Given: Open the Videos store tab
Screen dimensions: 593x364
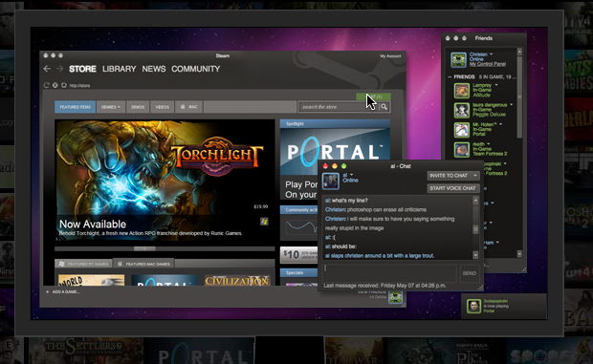Looking at the screenshot, I should pos(163,107).
